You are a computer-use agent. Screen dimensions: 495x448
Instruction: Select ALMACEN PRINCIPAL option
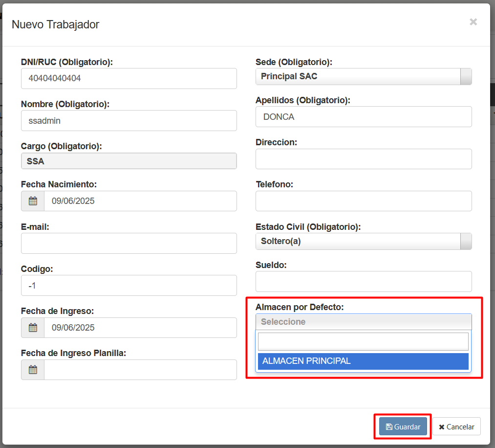click(363, 361)
